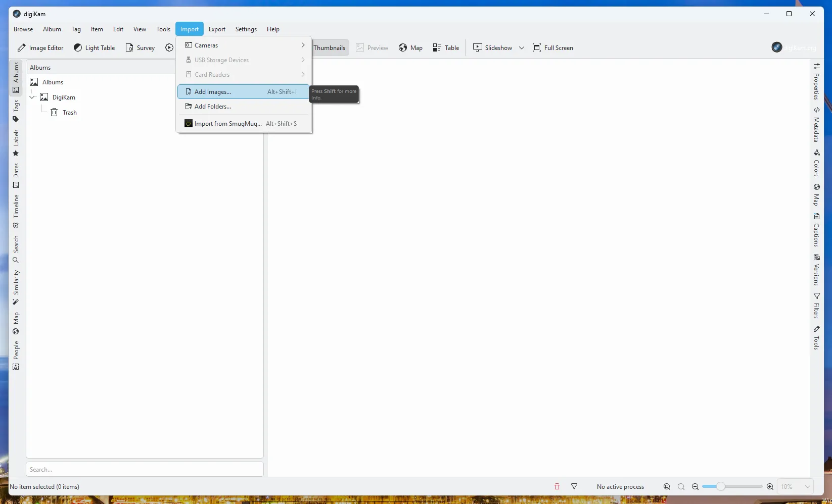Open the Export menu

pyautogui.click(x=217, y=29)
